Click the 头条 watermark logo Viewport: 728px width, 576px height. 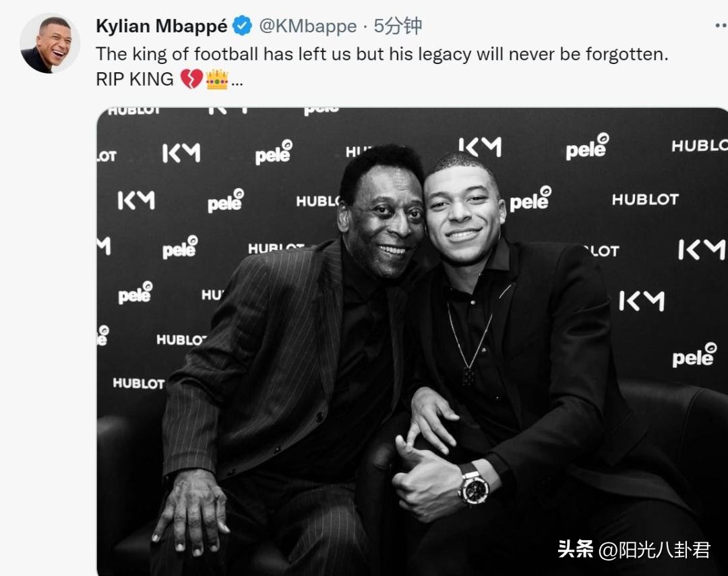(x=575, y=549)
